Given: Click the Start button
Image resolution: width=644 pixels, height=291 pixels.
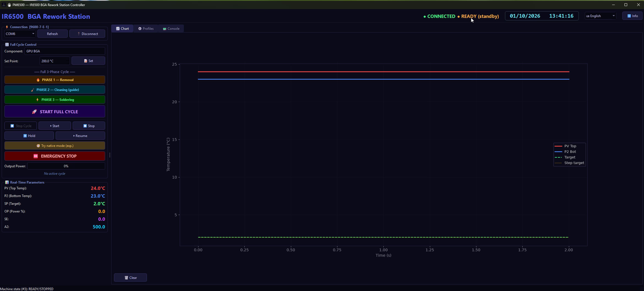Looking at the screenshot, I should [55, 126].
